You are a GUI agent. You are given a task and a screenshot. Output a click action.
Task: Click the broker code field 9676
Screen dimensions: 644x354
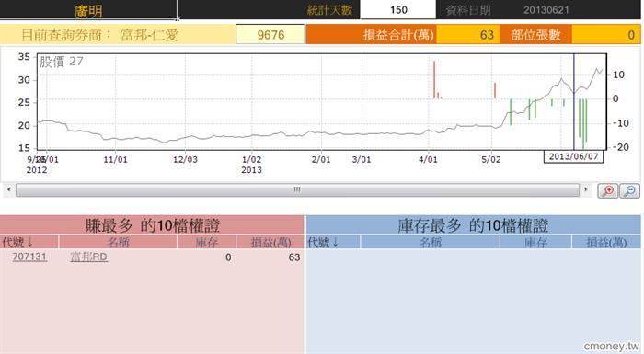click(x=270, y=35)
